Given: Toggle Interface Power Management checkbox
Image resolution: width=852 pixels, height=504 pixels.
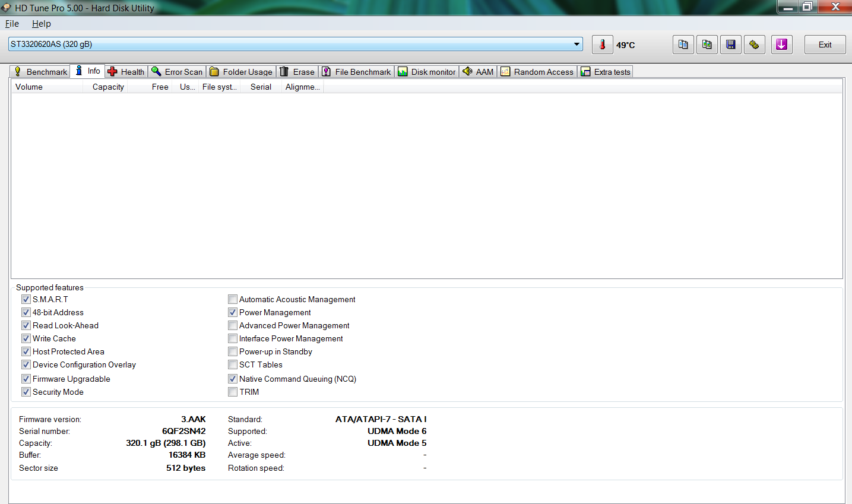Looking at the screenshot, I should pyautogui.click(x=233, y=338).
